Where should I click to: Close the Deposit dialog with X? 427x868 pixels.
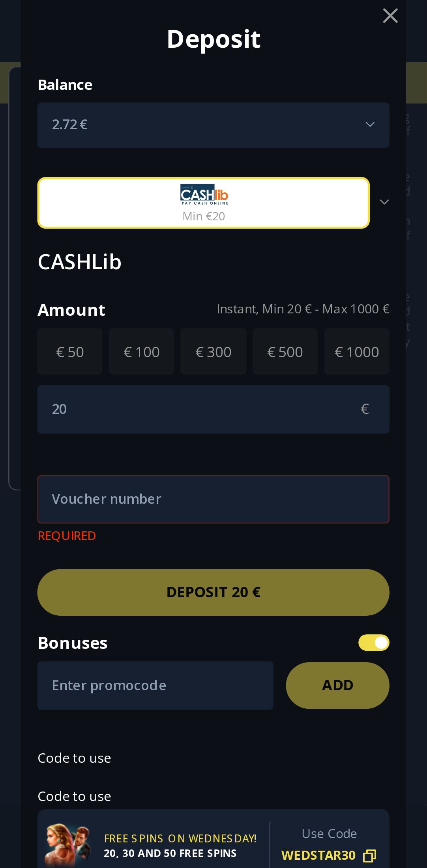pos(390,16)
